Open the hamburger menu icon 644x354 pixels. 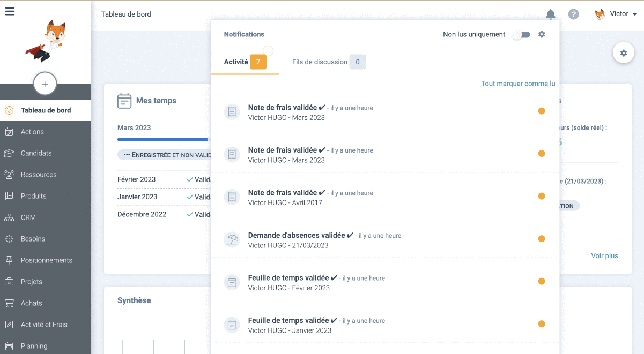coord(10,11)
